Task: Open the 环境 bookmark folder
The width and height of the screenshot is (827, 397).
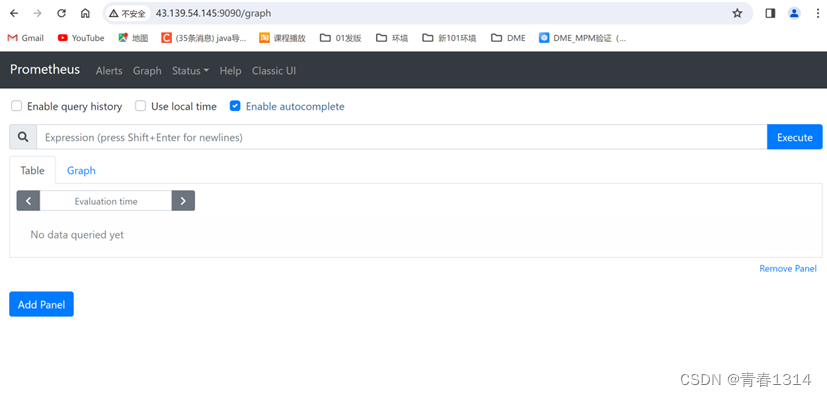Action: coord(392,38)
